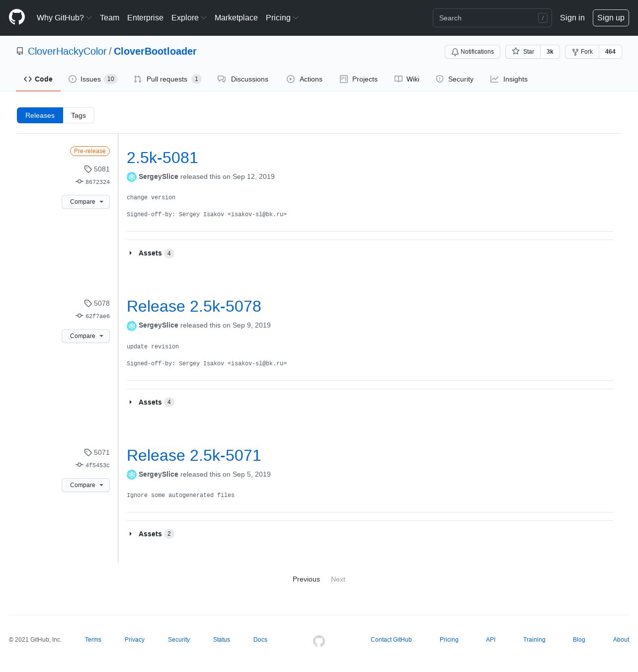Click the 5081 tag number link

102,169
